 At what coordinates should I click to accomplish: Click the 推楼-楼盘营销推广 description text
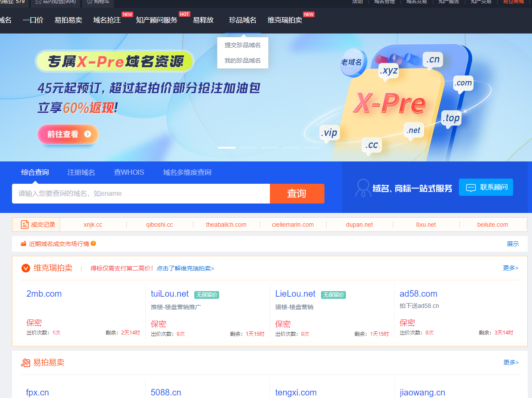pyautogui.click(x=176, y=307)
